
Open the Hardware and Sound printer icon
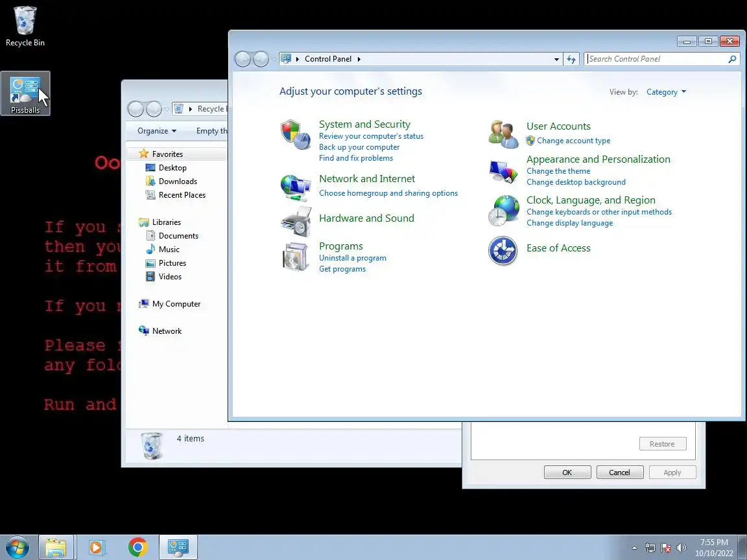296,222
